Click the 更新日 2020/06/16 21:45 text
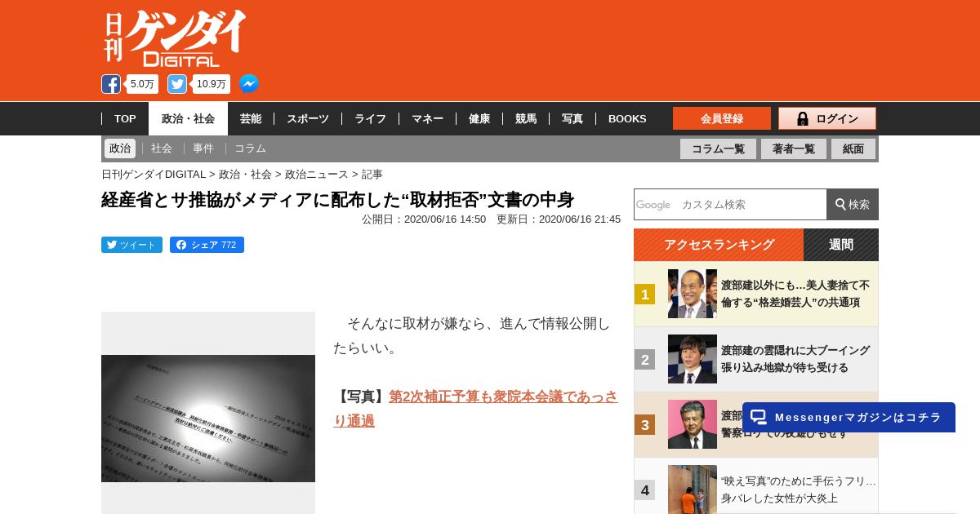The height and width of the screenshot is (514, 980). (559, 219)
